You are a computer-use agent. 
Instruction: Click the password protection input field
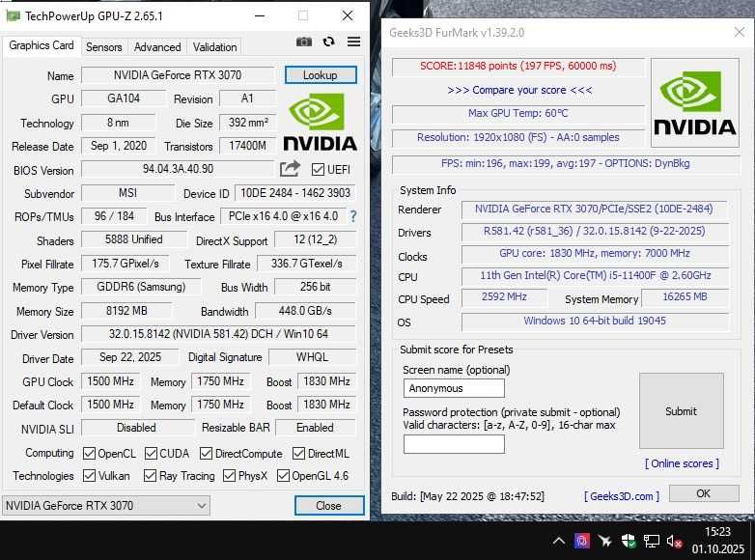pos(454,444)
